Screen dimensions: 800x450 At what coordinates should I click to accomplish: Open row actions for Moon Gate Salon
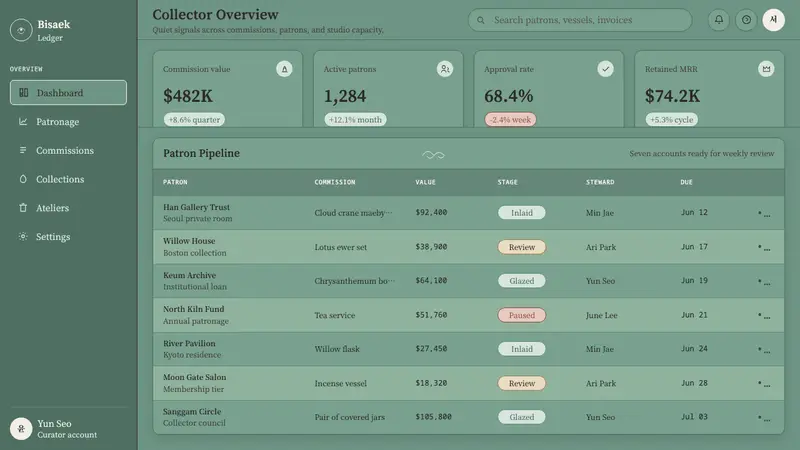(764, 383)
